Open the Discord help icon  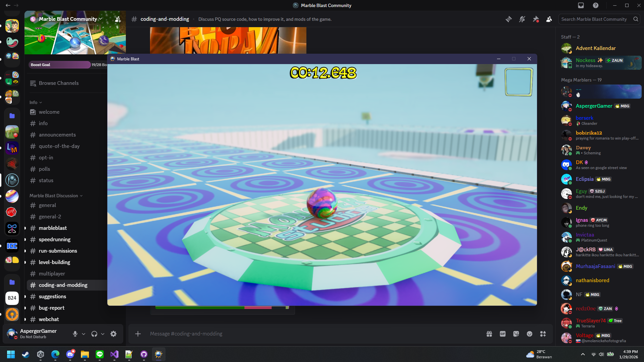point(596,5)
